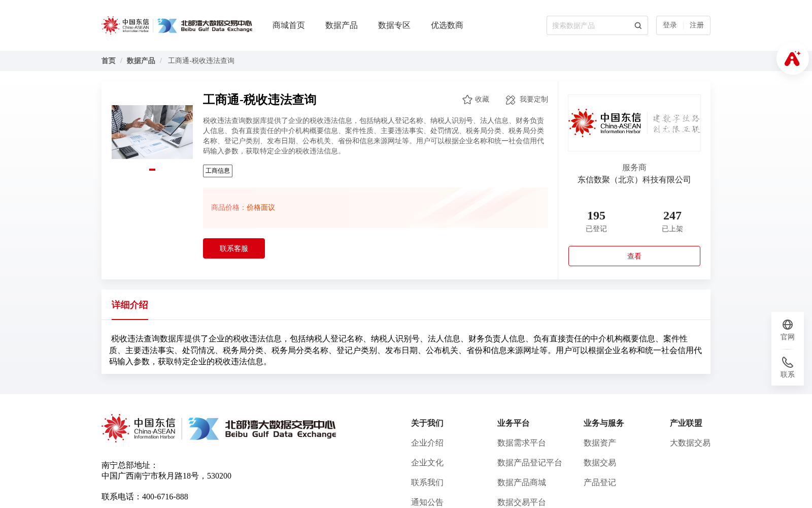
Task: Click the 业务平台 footer heading
Action: tap(514, 423)
